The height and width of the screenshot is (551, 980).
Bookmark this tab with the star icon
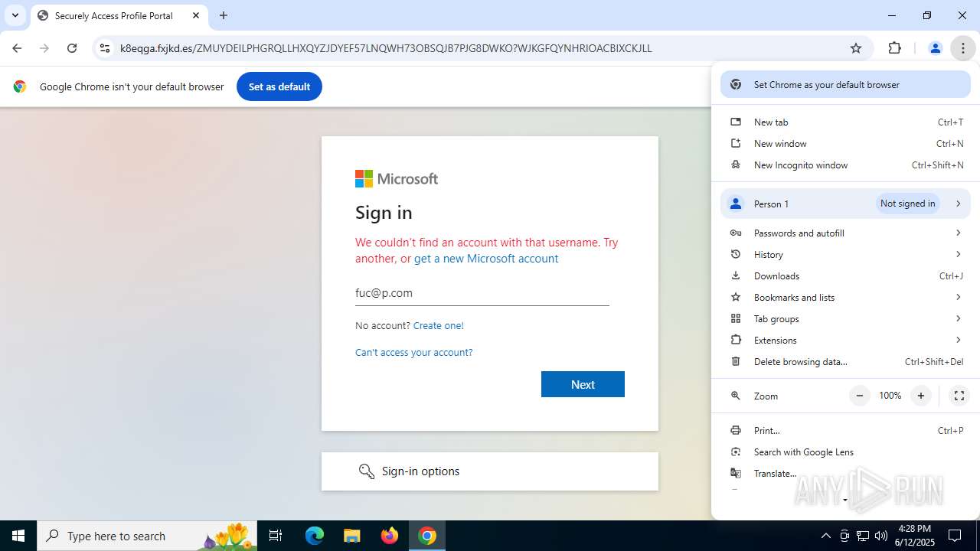[856, 48]
